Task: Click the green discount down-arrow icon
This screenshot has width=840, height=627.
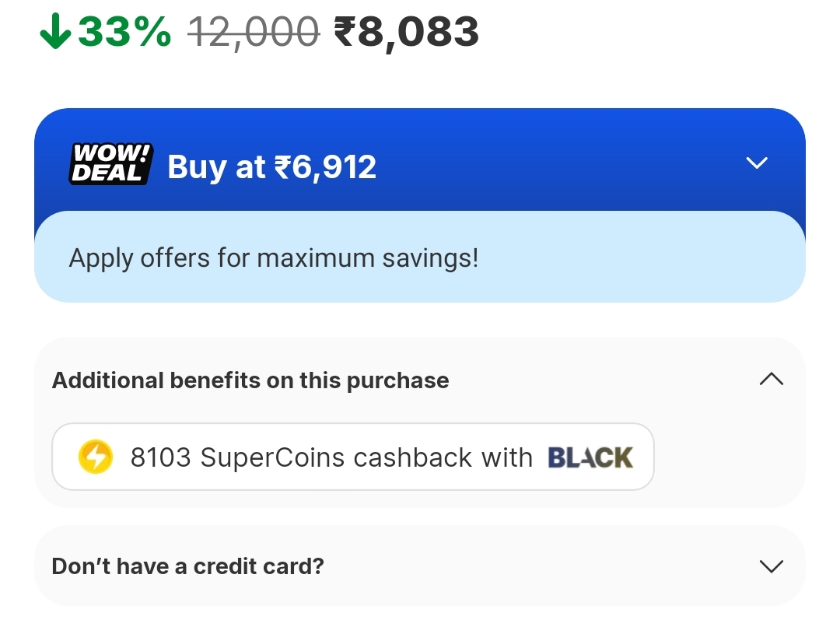Action: pos(55,32)
